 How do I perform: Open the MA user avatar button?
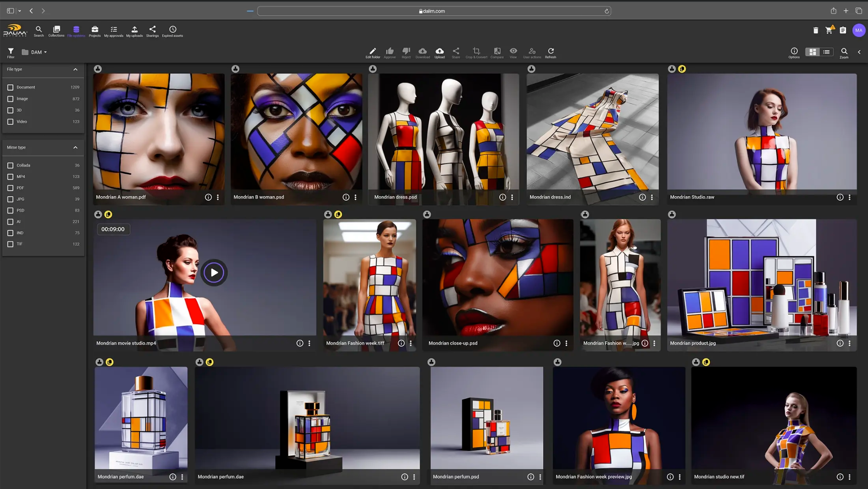[x=858, y=30]
